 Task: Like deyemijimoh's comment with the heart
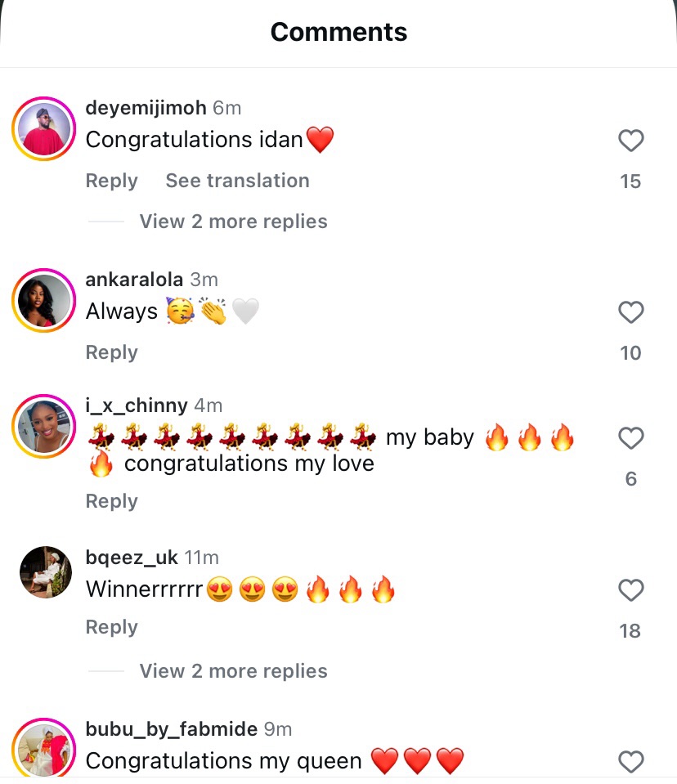(630, 141)
